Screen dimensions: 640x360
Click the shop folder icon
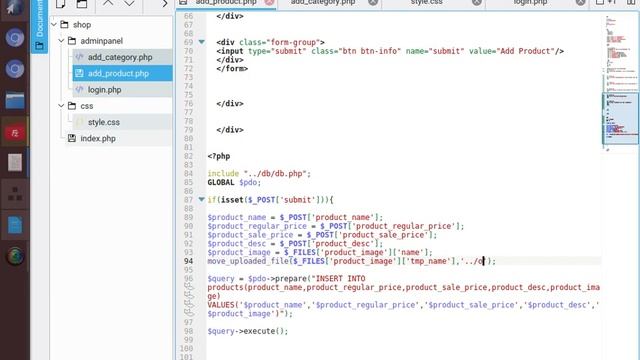64,24
